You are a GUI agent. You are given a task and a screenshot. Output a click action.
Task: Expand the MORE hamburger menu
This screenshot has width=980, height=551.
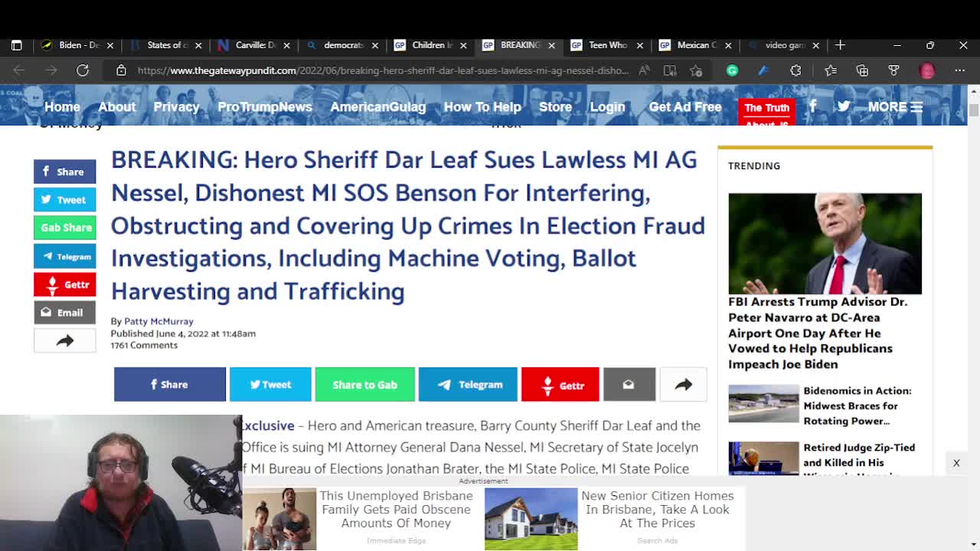[895, 107]
